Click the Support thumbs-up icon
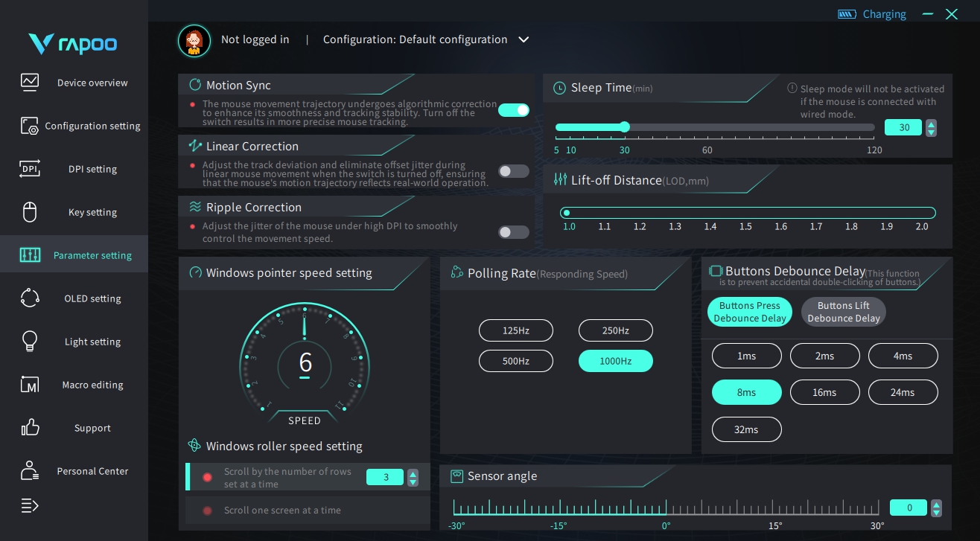980x541 pixels. [30, 428]
